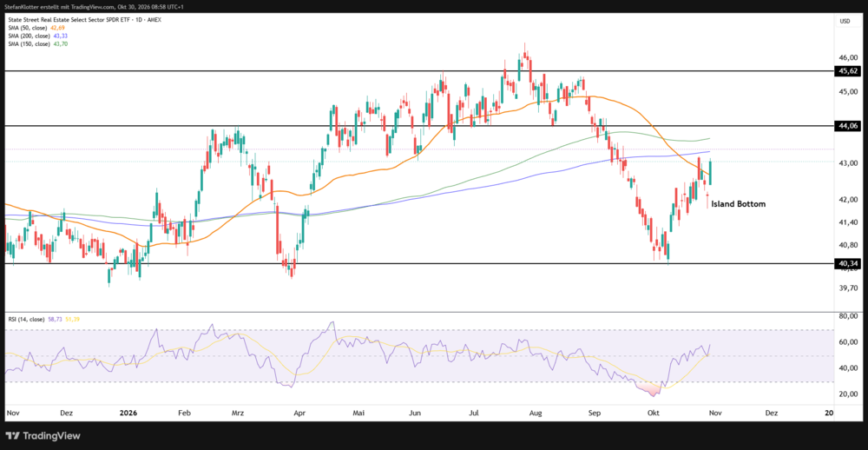Click the purple RSI value 58,73
This screenshot has height=450, width=868.
(56, 319)
